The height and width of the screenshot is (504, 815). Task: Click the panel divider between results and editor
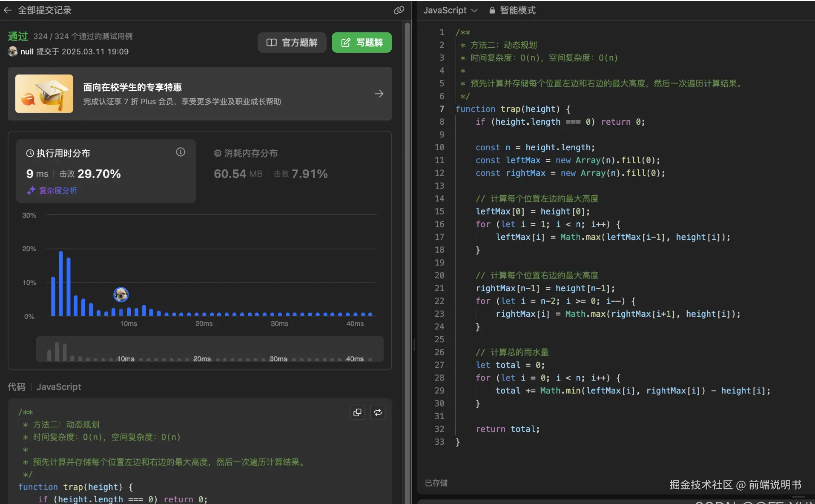(414, 344)
